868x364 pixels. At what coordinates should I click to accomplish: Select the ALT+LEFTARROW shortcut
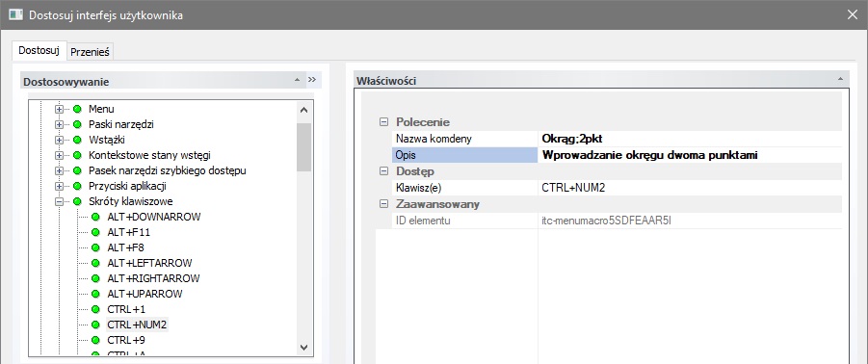pos(149,263)
